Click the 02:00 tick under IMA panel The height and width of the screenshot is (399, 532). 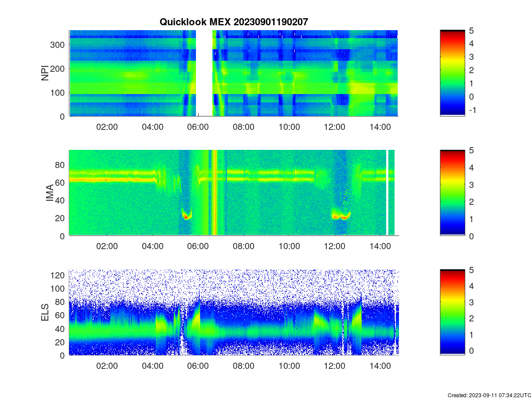[x=107, y=246]
